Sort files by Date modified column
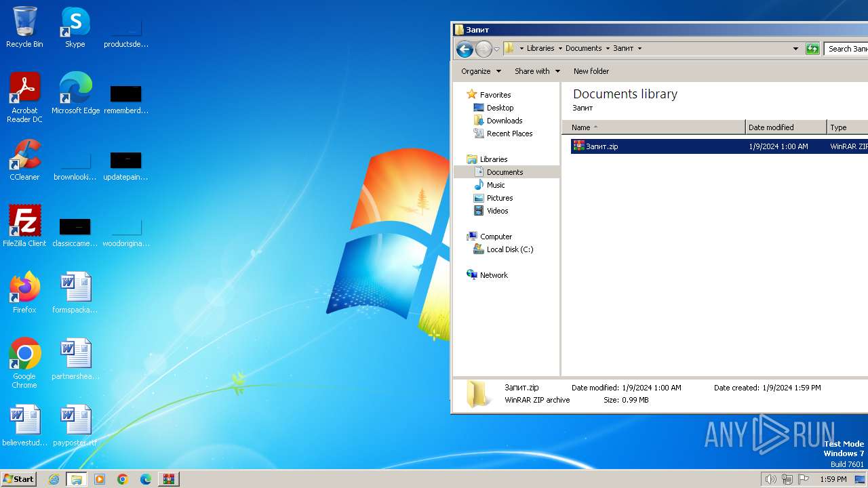The width and height of the screenshot is (868, 488). pos(787,127)
